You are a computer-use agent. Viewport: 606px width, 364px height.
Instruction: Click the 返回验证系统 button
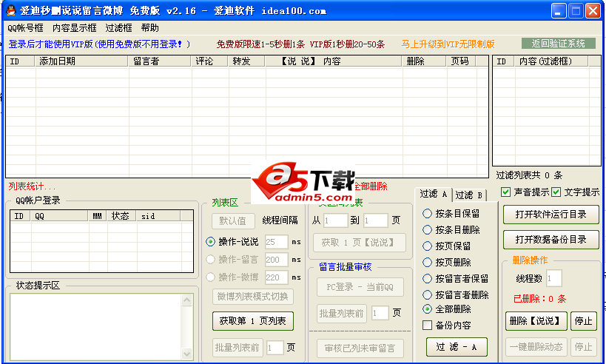(x=558, y=43)
